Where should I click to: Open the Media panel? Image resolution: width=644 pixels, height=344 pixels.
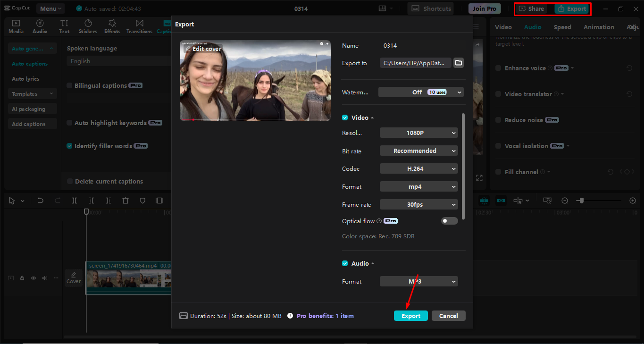pos(16,26)
